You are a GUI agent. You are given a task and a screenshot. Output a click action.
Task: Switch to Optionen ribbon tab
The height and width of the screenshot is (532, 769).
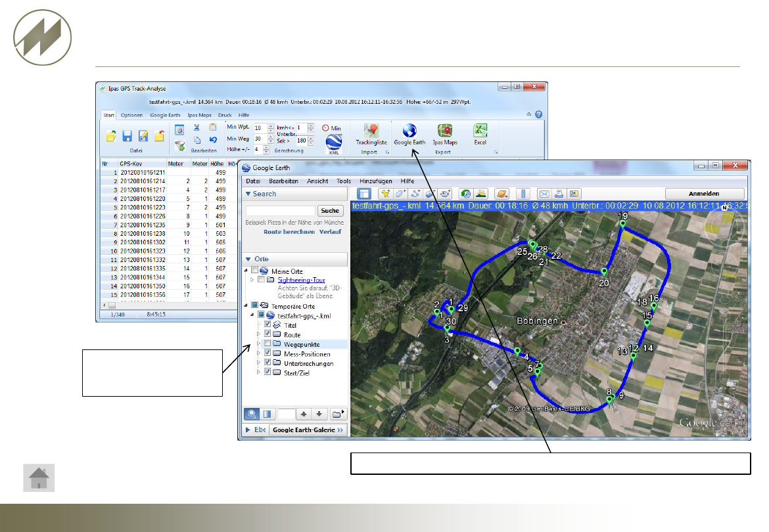[131, 115]
